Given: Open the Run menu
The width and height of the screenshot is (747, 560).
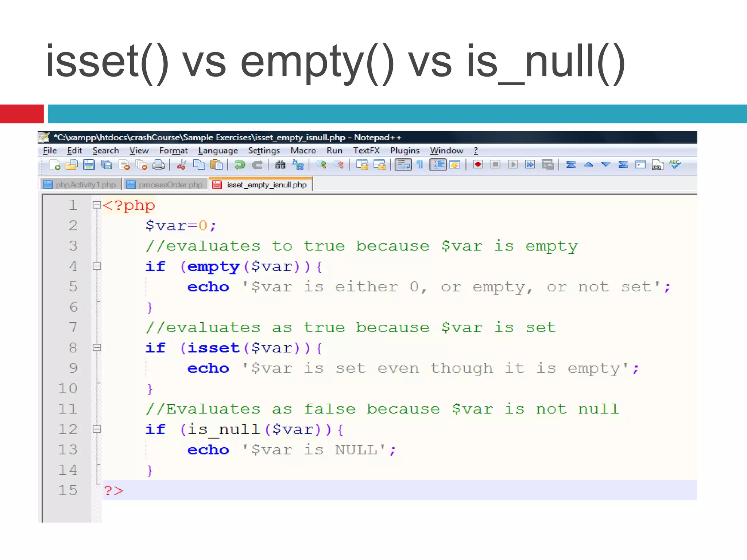Looking at the screenshot, I should 334,151.
